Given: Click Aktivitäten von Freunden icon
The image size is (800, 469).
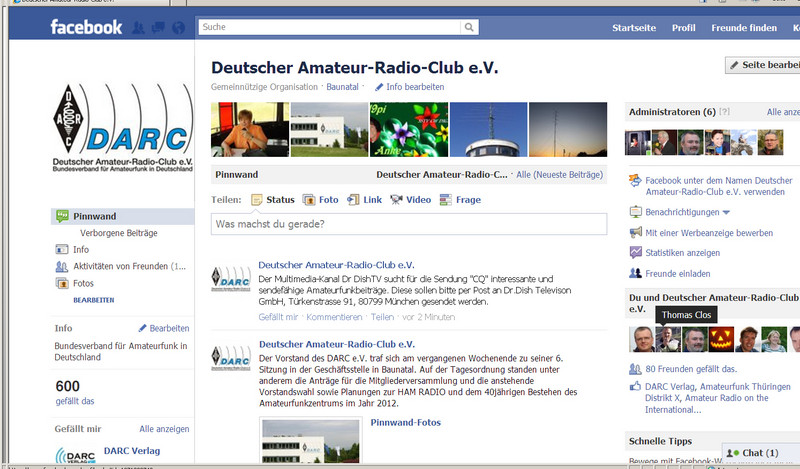Looking at the screenshot, I should click(62, 266).
